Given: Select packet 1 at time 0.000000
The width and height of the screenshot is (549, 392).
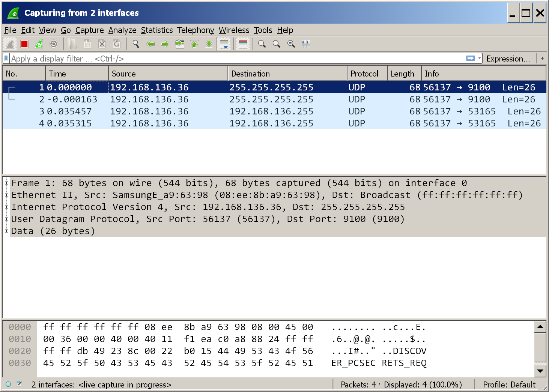Looking at the screenshot, I should [x=274, y=87].
